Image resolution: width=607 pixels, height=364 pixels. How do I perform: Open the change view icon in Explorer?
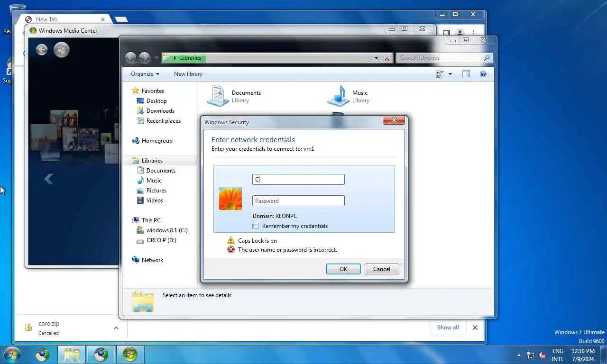pos(440,74)
